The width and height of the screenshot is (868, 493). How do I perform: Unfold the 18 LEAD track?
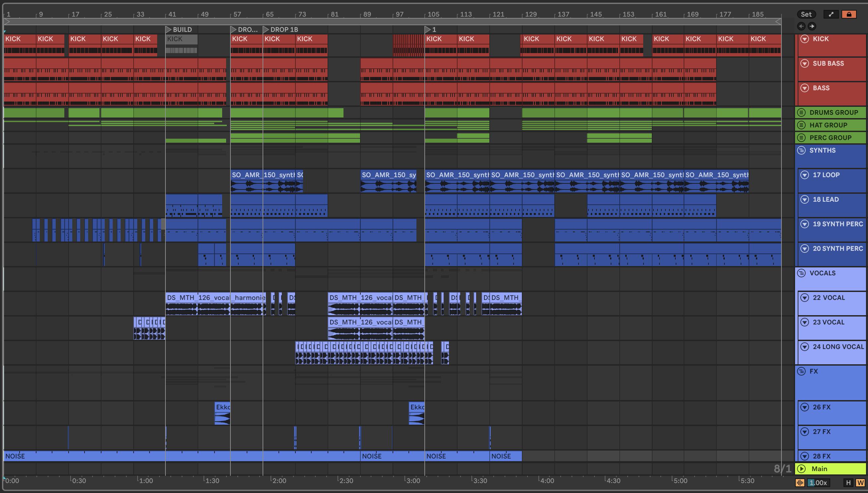(805, 199)
